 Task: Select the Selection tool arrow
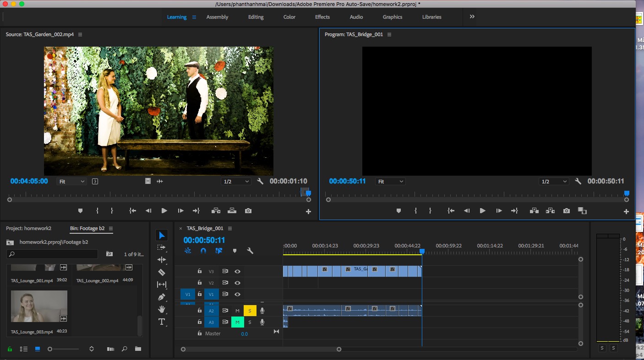162,235
